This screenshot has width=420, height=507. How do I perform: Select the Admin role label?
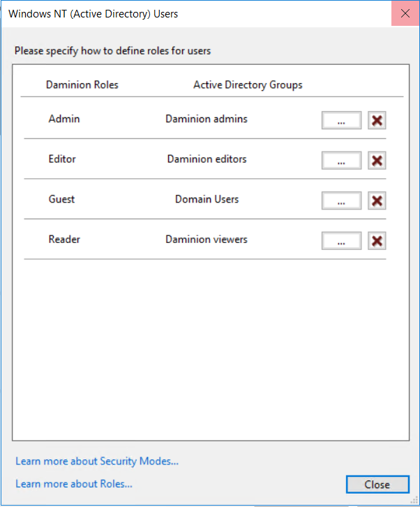(x=64, y=119)
